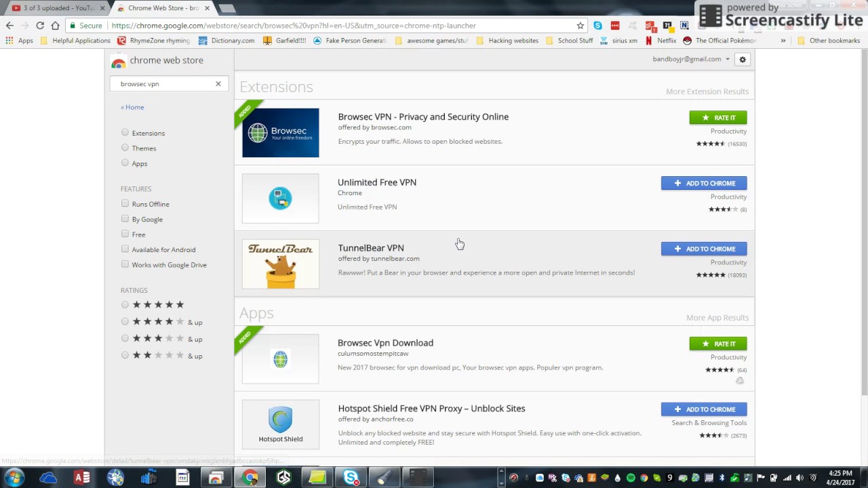The height and width of the screenshot is (488, 868).
Task: Open the Apps grid in bookmarks bar
Action: pos(20,41)
